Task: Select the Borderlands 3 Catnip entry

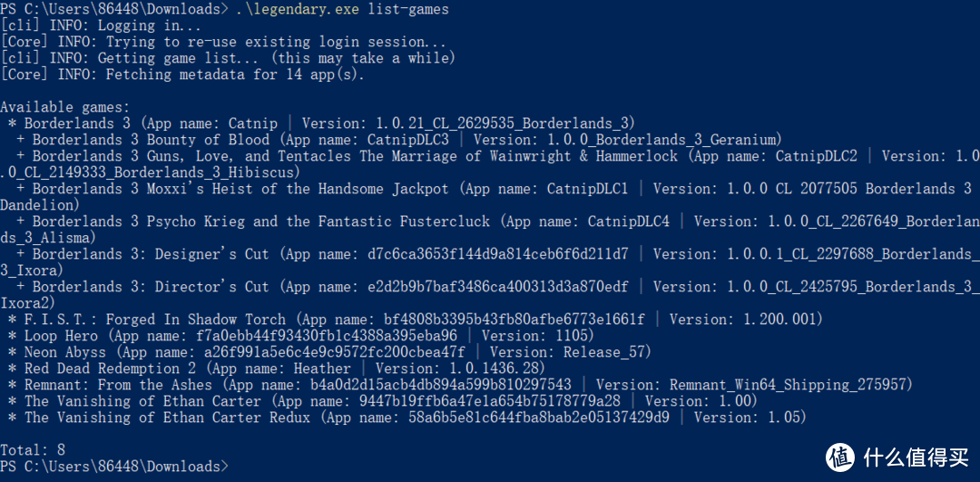Action: click(321, 123)
